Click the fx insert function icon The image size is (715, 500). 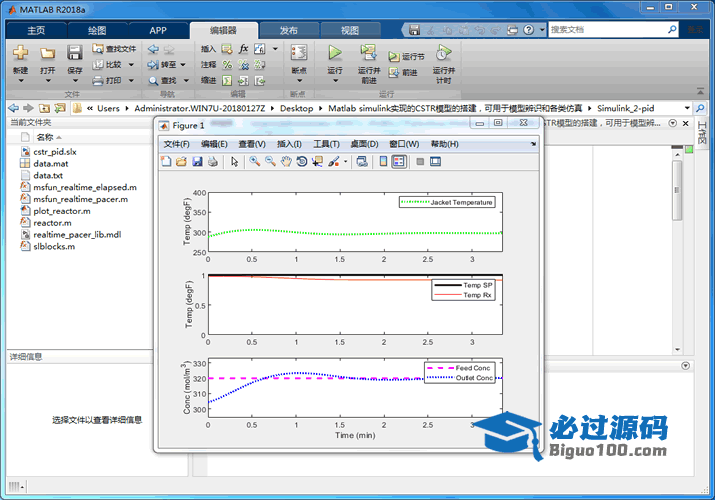244,49
